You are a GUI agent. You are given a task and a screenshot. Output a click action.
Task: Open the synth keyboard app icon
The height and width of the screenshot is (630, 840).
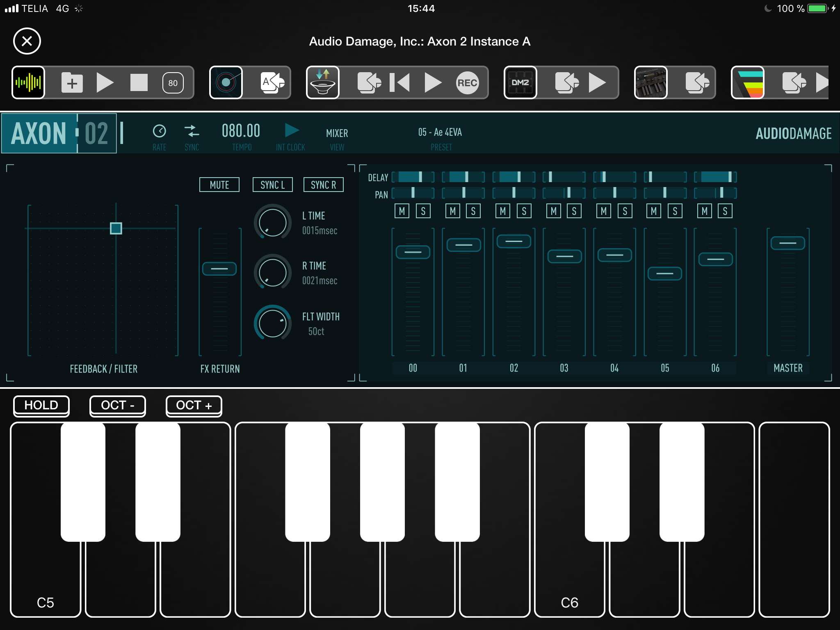coord(651,82)
